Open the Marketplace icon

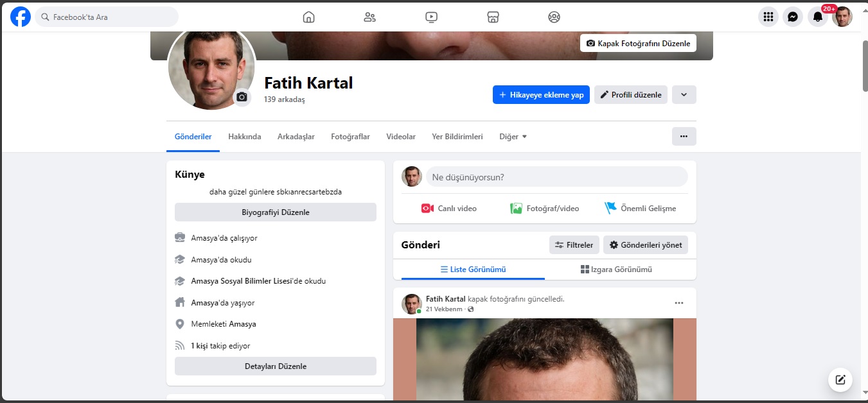click(493, 17)
